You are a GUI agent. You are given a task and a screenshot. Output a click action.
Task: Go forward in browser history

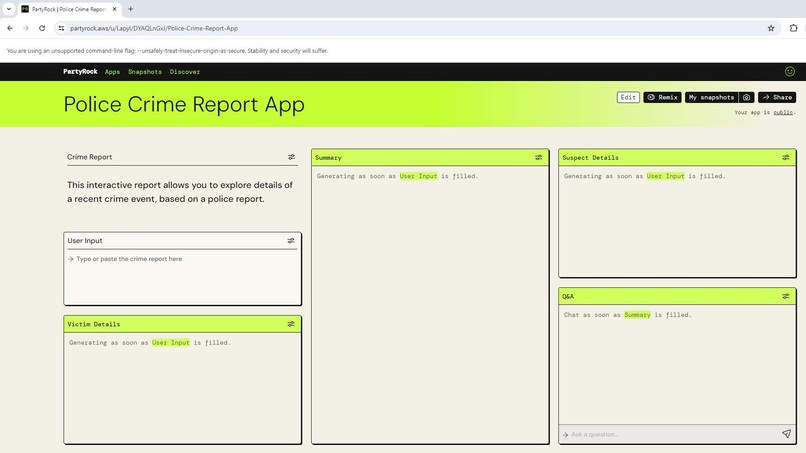coord(26,28)
